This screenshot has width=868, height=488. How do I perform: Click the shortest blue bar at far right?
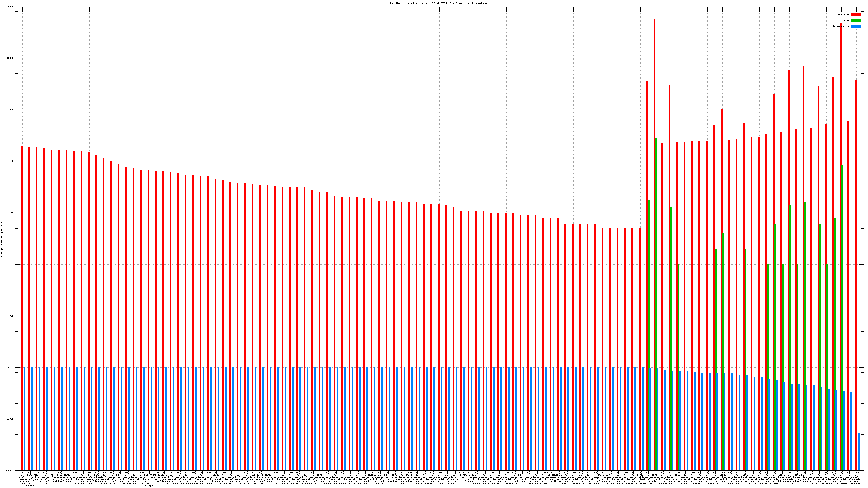coord(859,451)
